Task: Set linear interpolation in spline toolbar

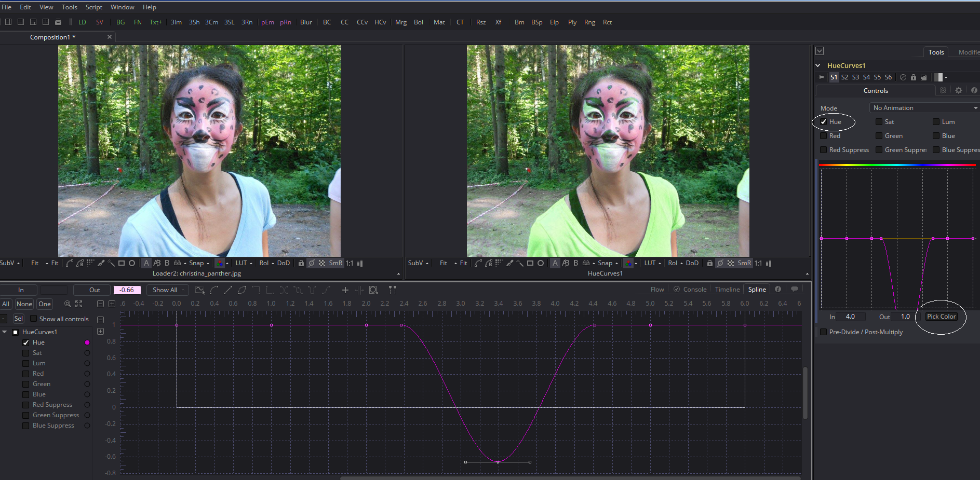Action: (227, 290)
